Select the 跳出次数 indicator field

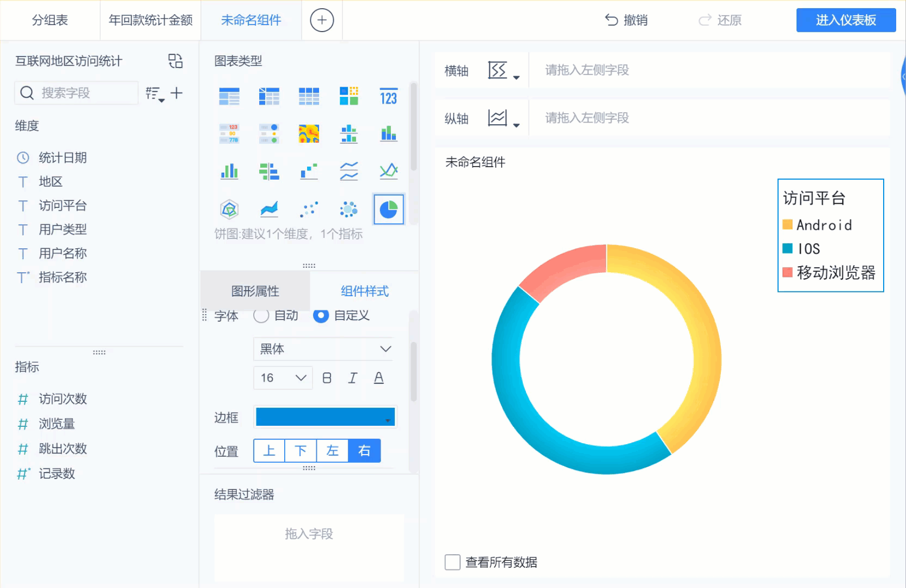[x=63, y=449]
